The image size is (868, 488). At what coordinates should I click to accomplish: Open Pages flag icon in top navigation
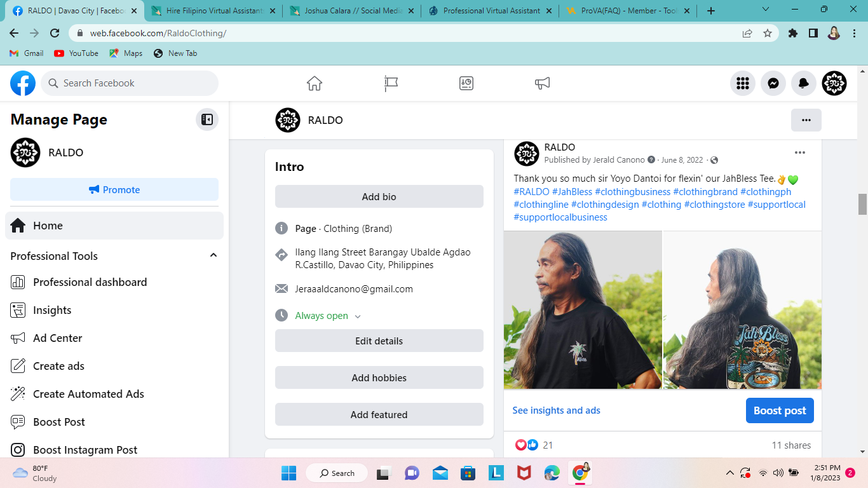(x=391, y=83)
